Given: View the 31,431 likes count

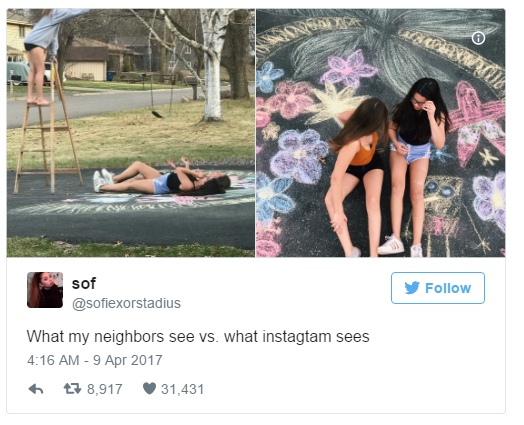Looking at the screenshot, I should click(182, 389).
